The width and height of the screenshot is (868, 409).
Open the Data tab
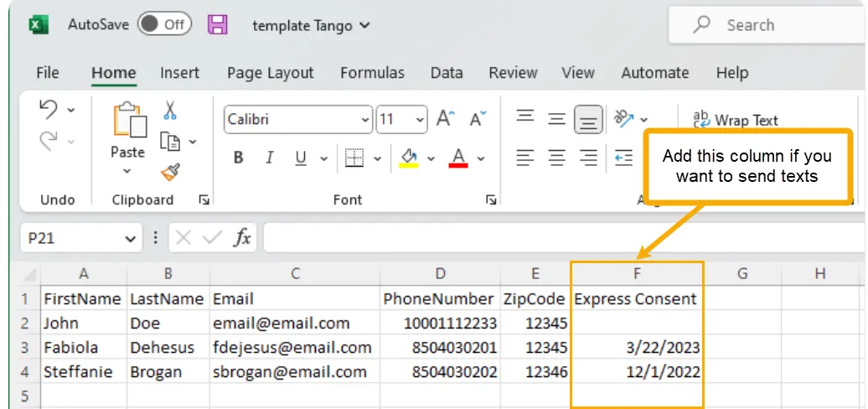(447, 73)
